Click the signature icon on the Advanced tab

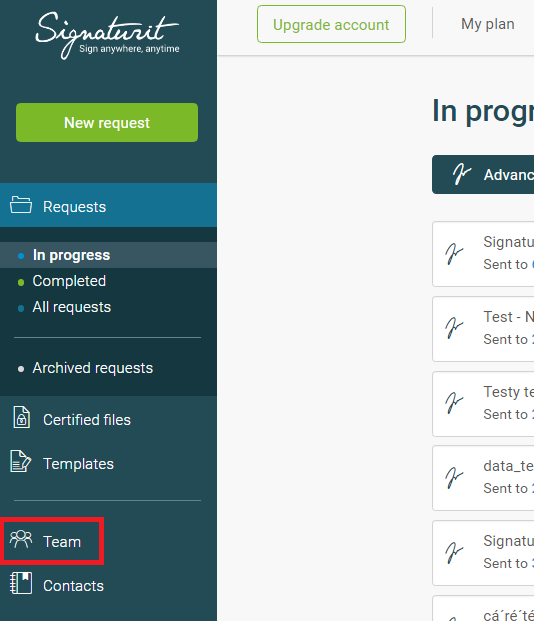tap(462, 174)
